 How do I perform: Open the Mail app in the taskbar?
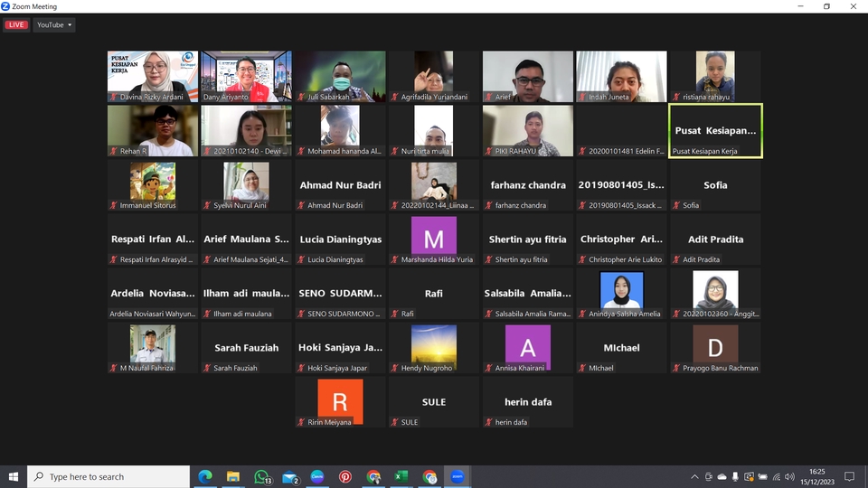coord(289,476)
